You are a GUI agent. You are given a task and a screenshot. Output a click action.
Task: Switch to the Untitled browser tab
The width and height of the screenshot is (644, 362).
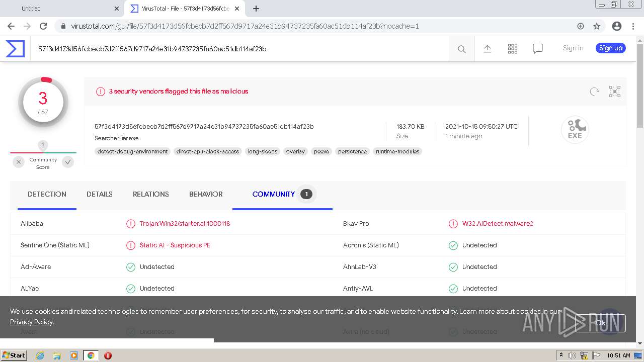[62, 9]
